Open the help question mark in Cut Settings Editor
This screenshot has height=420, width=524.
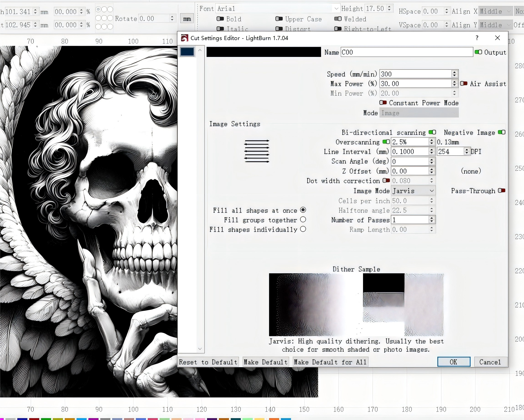point(477,38)
